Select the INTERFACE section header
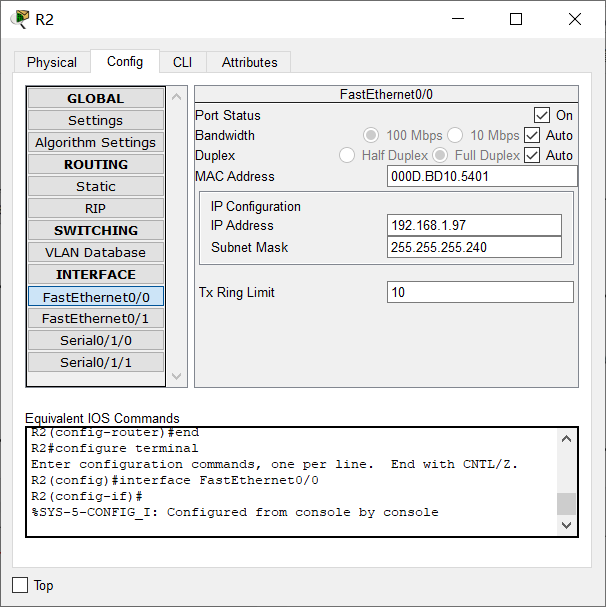Image resolution: width=606 pixels, height=607 pixels. click(x=96, y=274)
